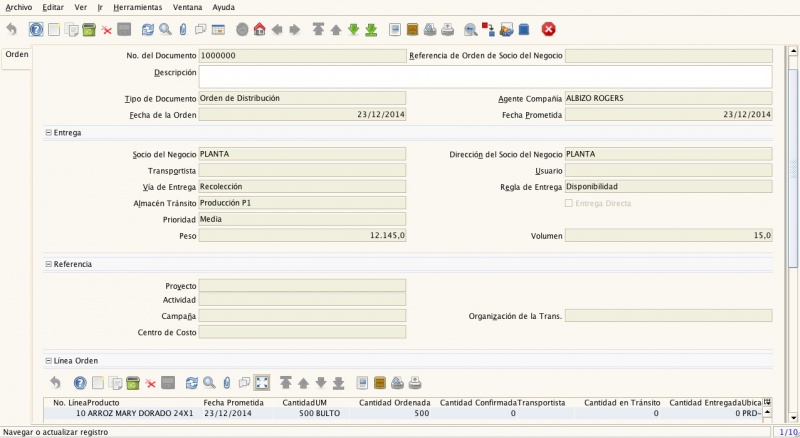Viewport: 800px width, 438px height.
Task: Collapse the Referencia section
Action: pyautogui.click(x=49, y=264)
